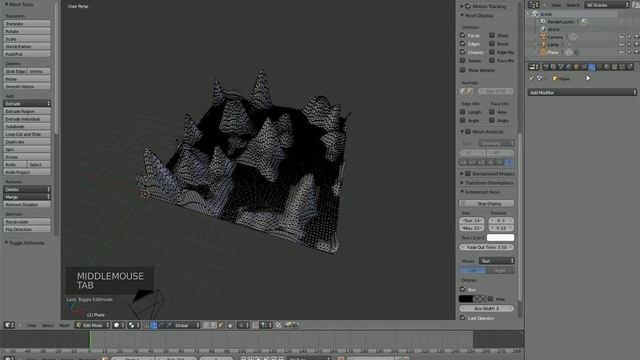This screenshot has width=640, height=360.
Task: Click the Scene icon in outliner
Action: 536,14
